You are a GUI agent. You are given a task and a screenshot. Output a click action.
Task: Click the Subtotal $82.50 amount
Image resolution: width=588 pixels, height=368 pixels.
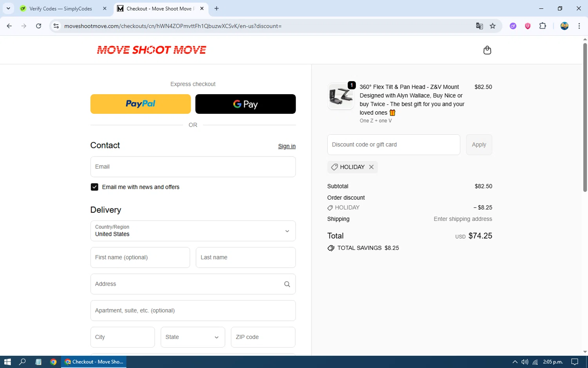(483, 186)
